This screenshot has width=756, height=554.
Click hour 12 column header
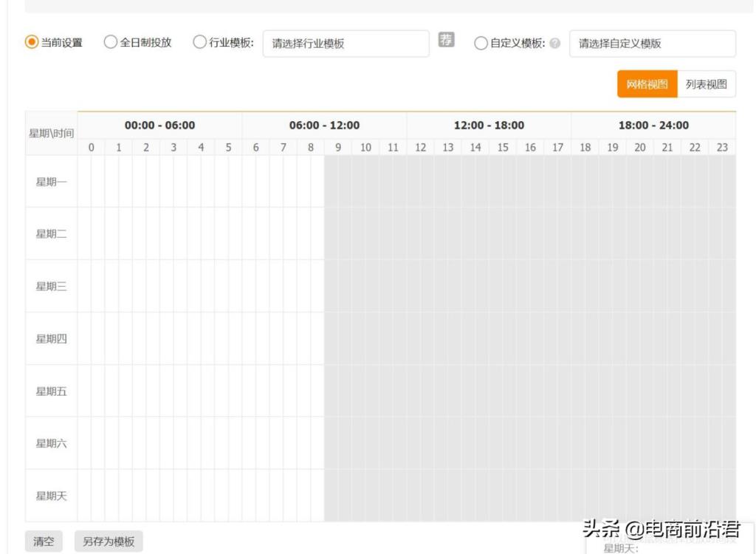coord(420,147)
